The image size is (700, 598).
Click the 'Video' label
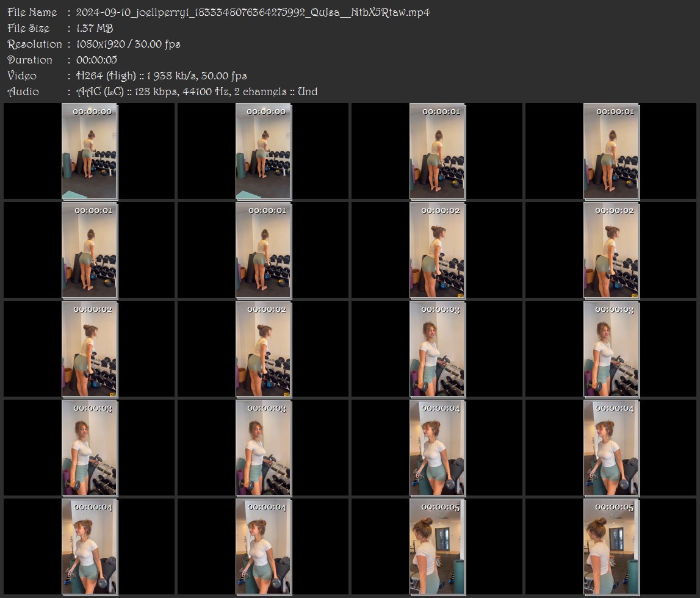pos(22,76)
